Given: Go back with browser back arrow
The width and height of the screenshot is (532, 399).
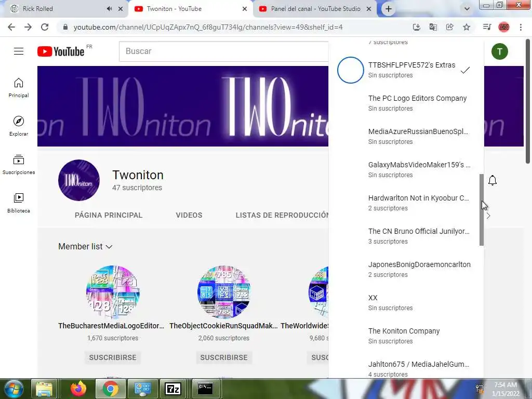Looking at the screenshot, I should pos(11,27).
